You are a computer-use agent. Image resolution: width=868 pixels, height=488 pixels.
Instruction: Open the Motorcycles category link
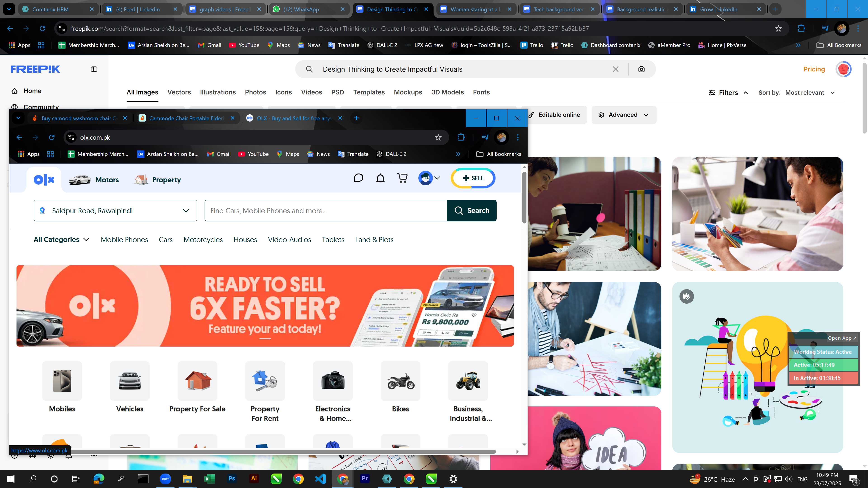coord(203,239)
